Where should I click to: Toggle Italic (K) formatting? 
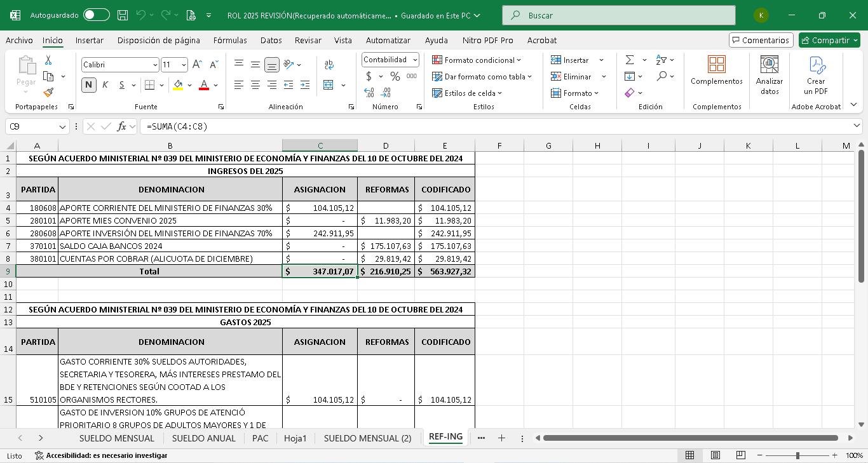coord(105,85)
